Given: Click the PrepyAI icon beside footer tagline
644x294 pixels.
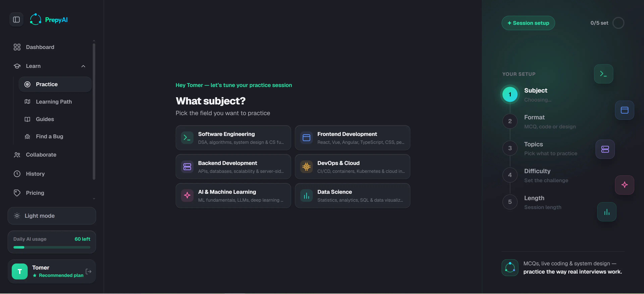Looking at the screenshot, I should (510, 268).
